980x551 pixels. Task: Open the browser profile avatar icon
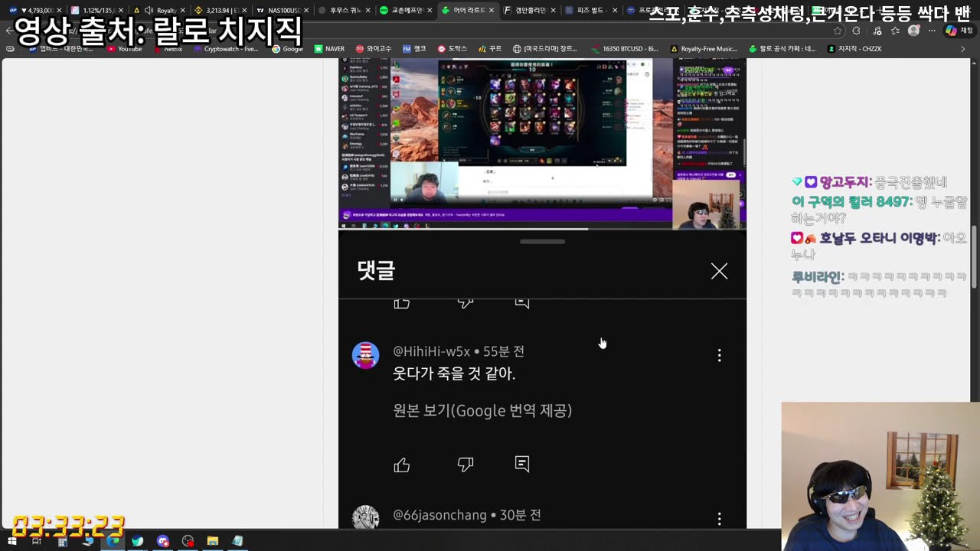[913, 31]
